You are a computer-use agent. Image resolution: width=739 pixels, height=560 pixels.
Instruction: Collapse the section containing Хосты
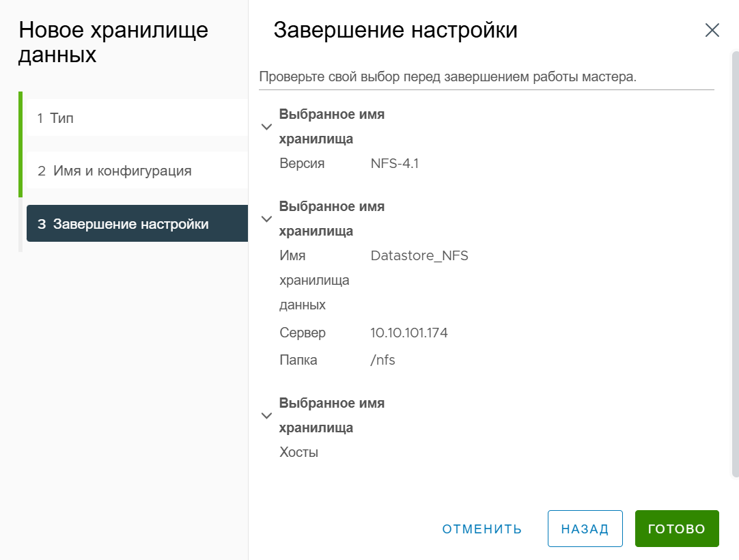[x=267, y=415]
